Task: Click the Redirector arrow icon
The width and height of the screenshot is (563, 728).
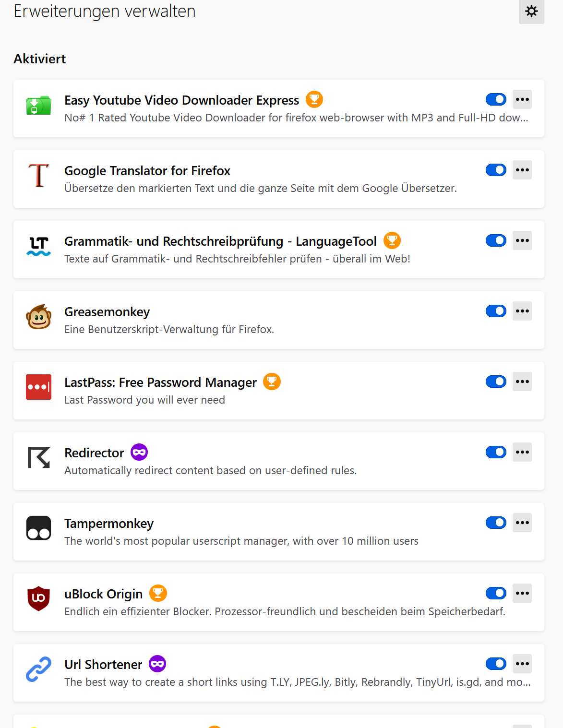Action: tap(38, 457)
